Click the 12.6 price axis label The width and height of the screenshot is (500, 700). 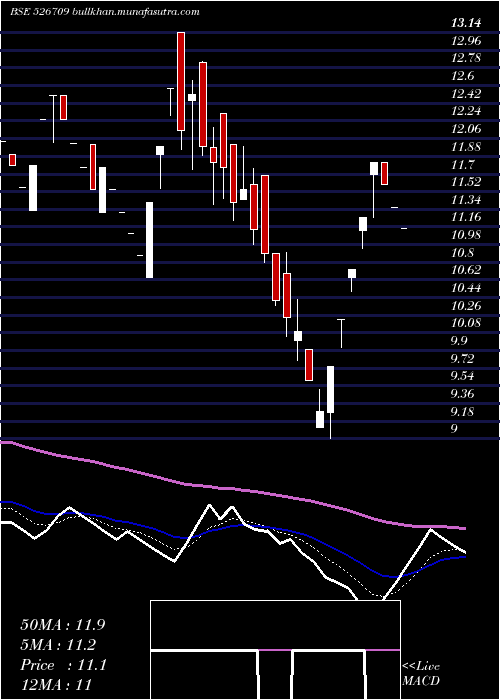coord(462,76)
